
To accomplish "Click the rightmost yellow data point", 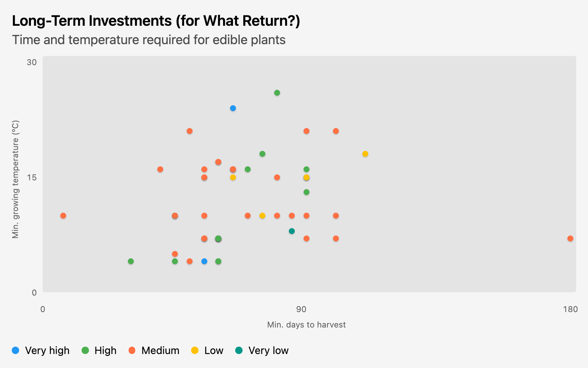I will [x=365, y=154].
